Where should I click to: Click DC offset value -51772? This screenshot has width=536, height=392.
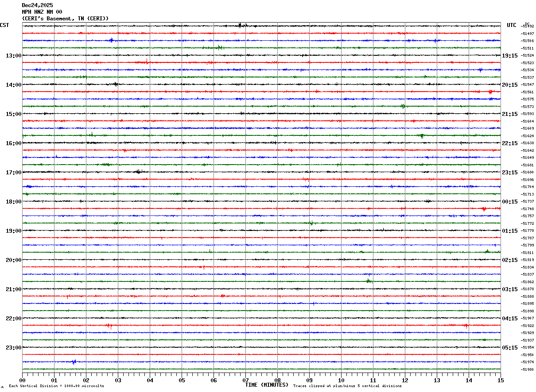pos(528,223)
